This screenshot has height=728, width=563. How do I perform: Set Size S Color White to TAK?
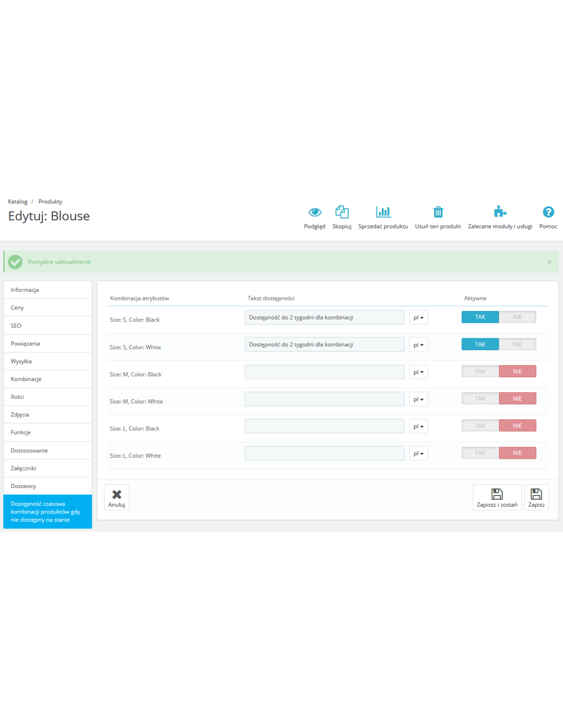pos(480,345)
